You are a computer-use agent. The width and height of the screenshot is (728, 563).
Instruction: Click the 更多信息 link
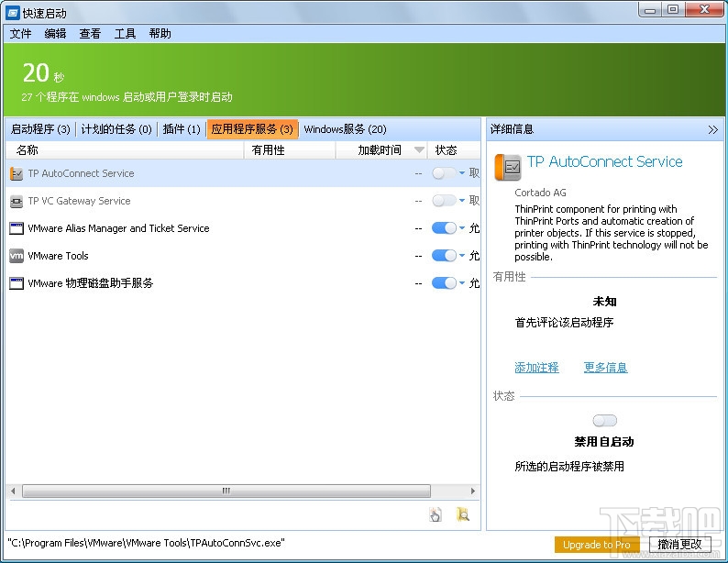point(605,368)
